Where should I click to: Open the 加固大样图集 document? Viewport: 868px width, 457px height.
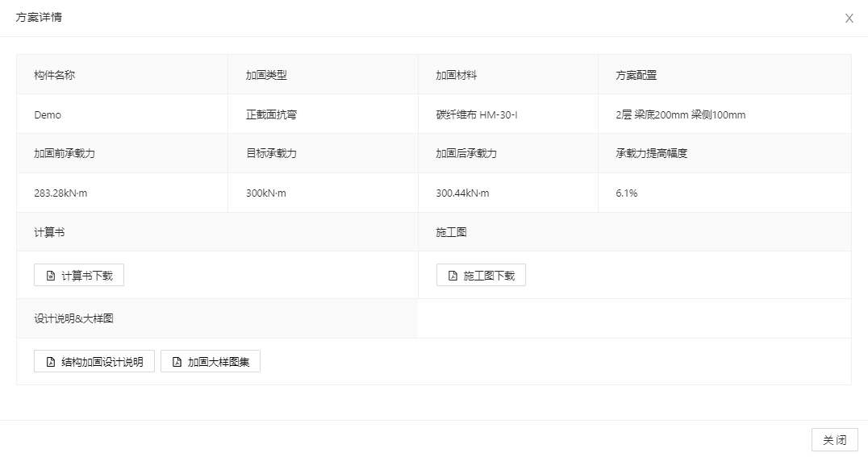pyautogui.click(x=211, y=361)
